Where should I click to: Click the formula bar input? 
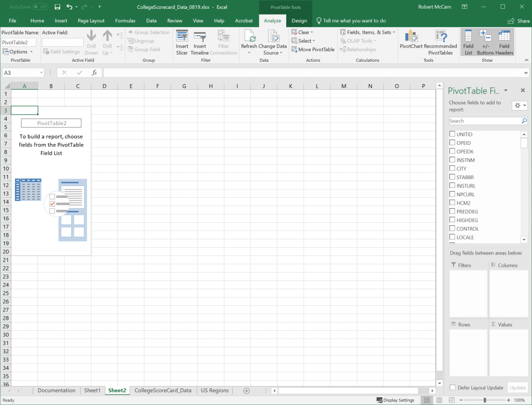point(313,73)
